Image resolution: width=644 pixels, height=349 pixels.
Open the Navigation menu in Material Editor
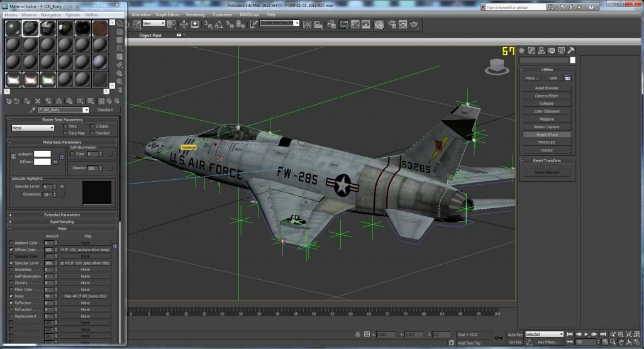coord(51,14)
